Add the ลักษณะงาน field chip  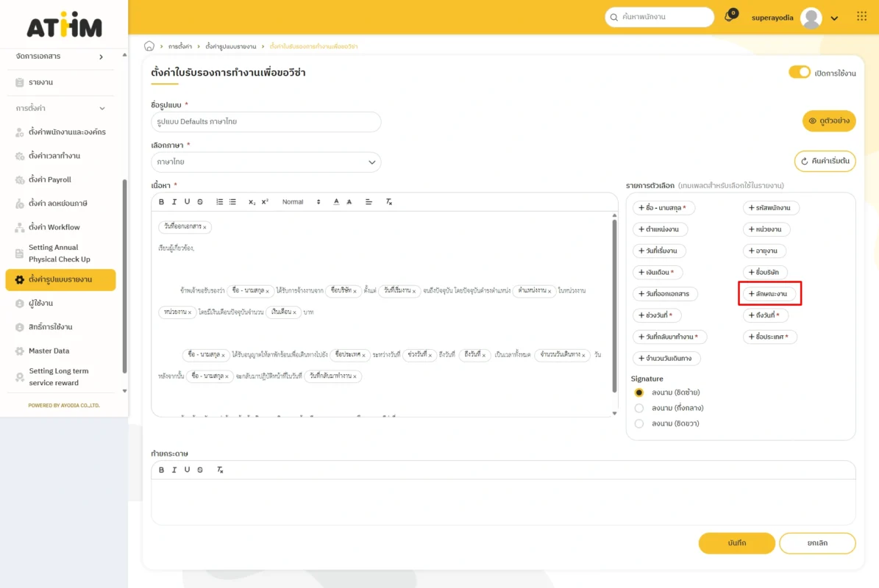click(x=769, y=294)
